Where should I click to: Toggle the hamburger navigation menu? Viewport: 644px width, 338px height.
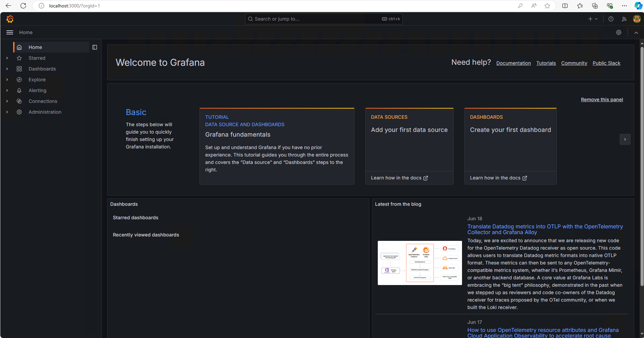pos(10,32)
